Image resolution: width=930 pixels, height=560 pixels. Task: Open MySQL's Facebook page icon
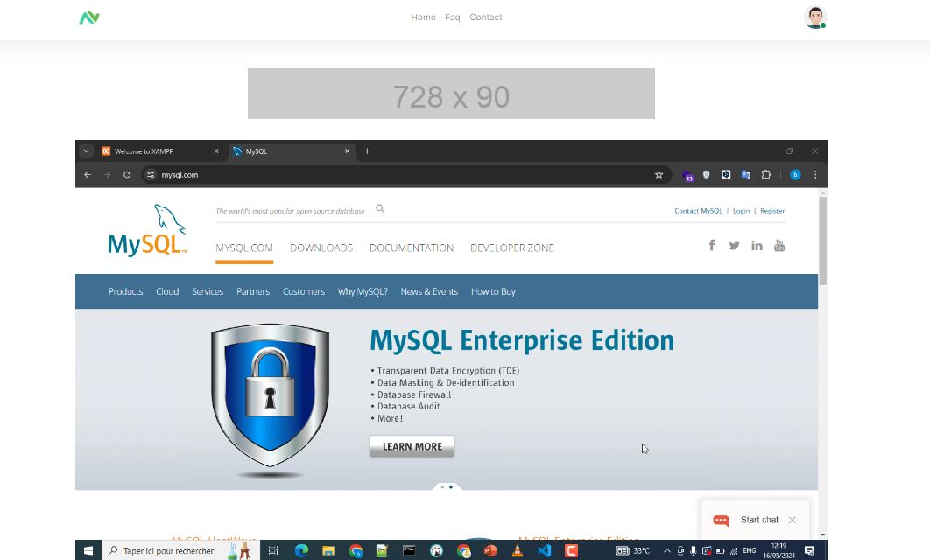point(712,245)
